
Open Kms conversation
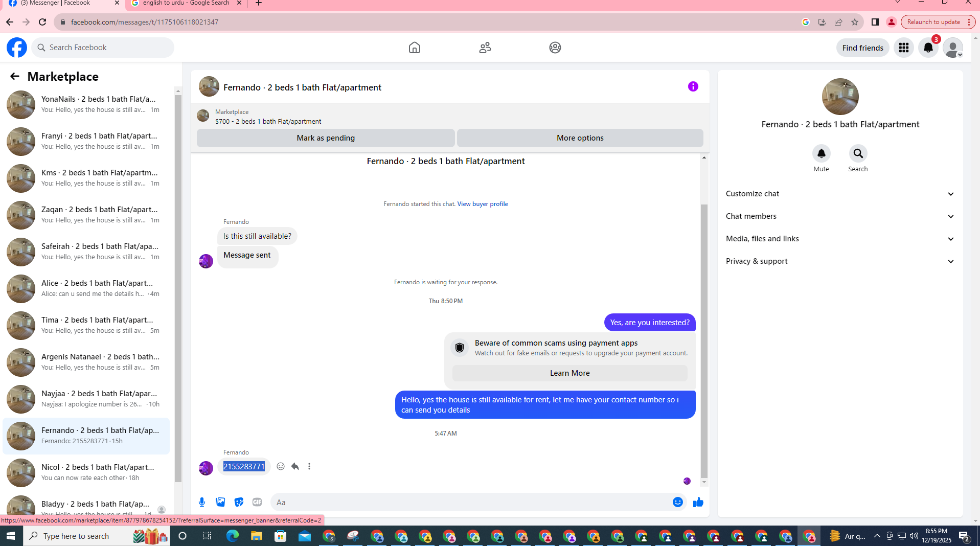pyautogui.click(x=86, y=178)
